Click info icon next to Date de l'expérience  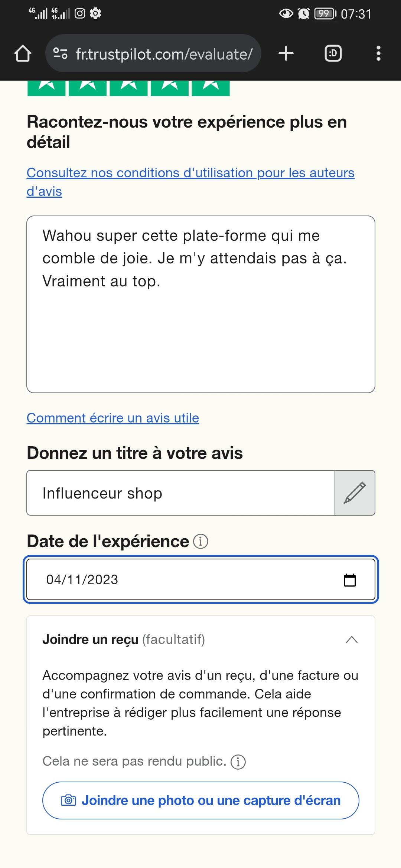[200, 542]
